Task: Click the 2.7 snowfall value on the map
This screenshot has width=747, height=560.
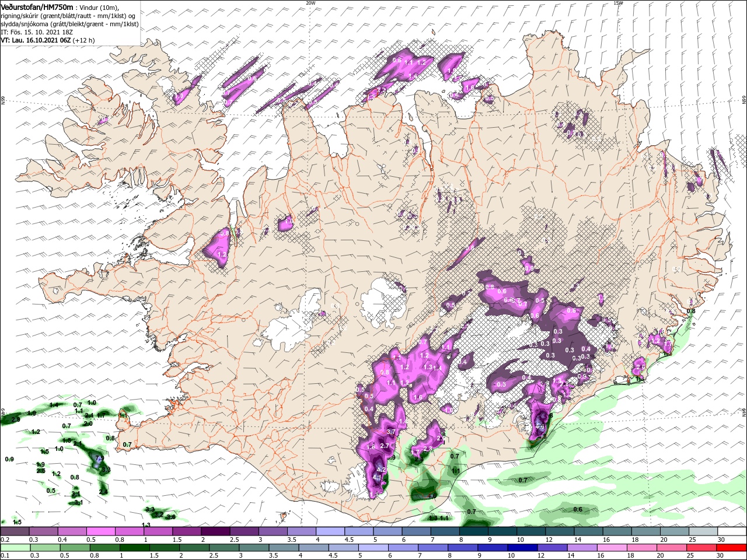Action: coord(385,446)
